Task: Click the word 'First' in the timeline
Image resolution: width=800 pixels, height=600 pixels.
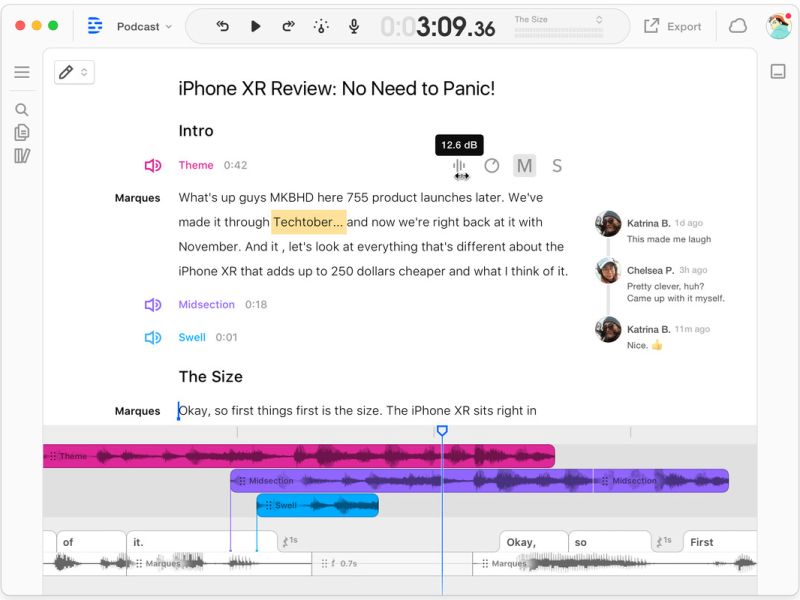Action: [x=720, y=542]
